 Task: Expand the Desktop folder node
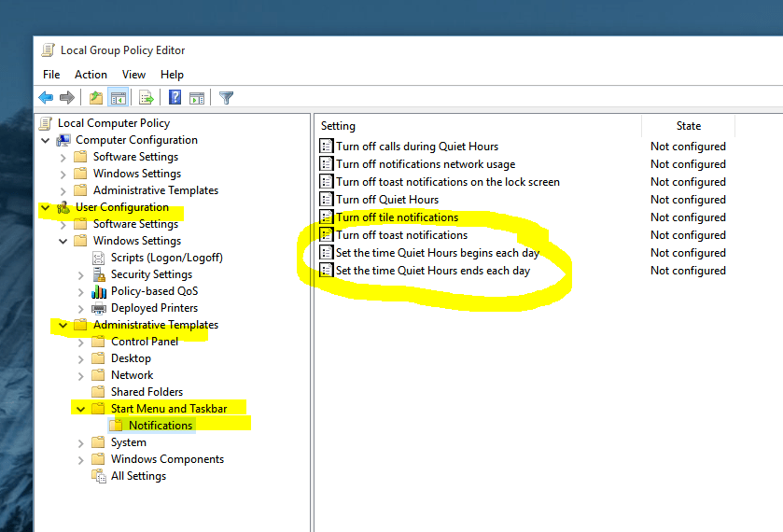(81, 359)
